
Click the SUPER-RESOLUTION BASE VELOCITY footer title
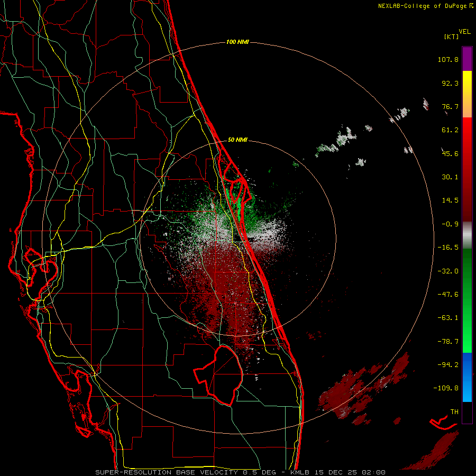(x=167, y=472)
